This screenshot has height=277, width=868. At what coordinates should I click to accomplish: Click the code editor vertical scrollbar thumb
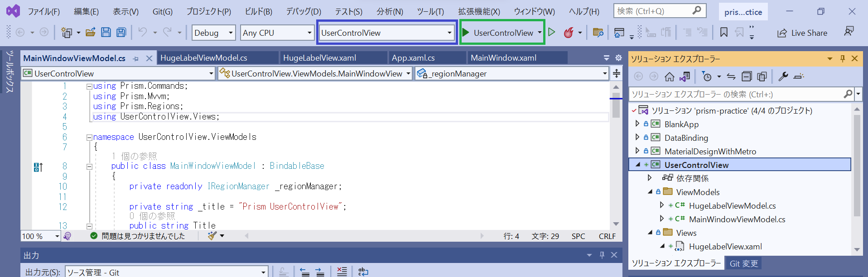[x=616, y=105]
